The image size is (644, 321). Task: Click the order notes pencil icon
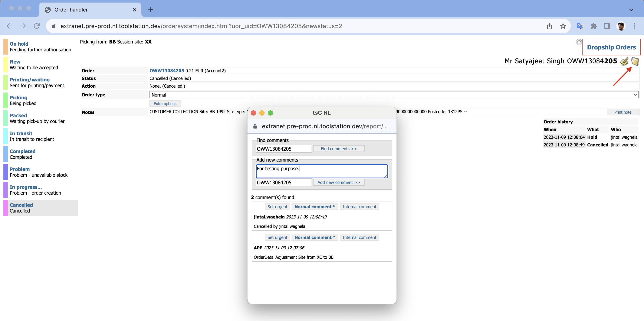624,61
